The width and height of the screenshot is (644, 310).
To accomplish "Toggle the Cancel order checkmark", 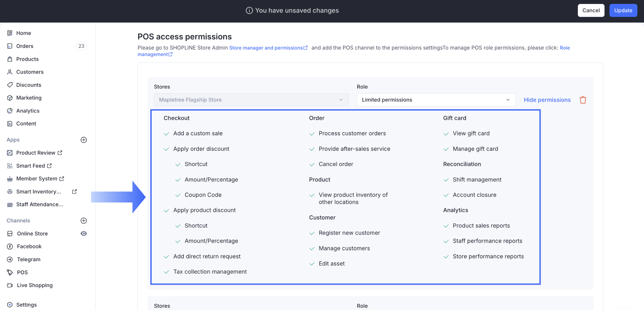I will (312, 164).
